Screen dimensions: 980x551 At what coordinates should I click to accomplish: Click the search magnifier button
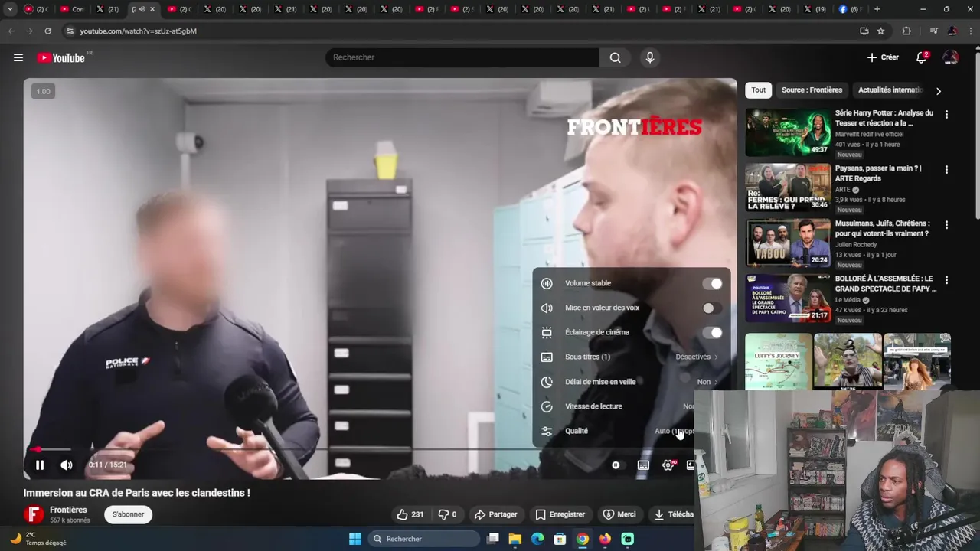(x=615, y=57)
